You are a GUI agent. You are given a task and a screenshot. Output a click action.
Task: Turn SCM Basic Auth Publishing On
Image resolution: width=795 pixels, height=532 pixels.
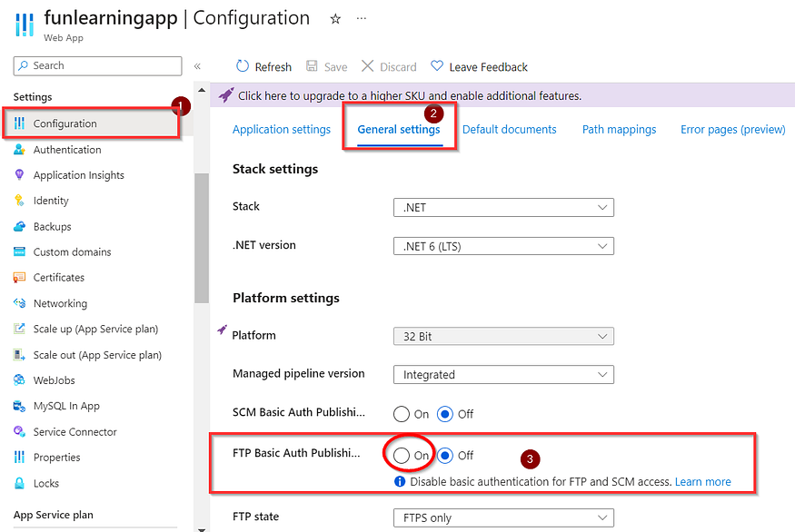click(402, 414)
